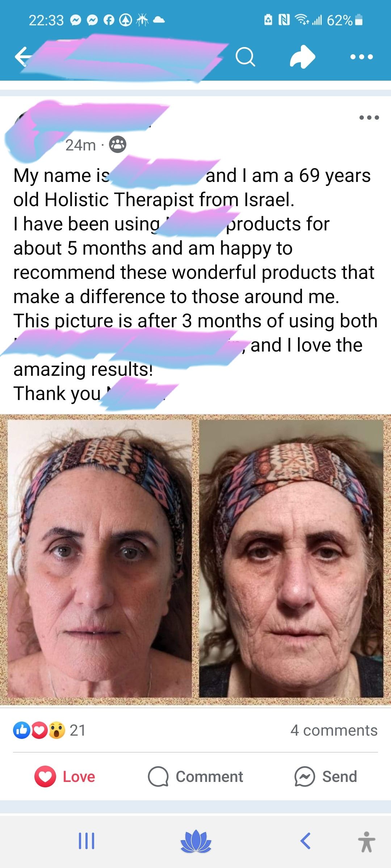Open the left after-photo face image

100,558
